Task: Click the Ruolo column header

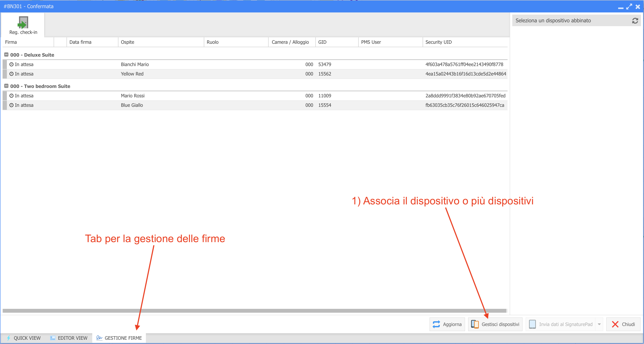Action: tap(236, 42)
